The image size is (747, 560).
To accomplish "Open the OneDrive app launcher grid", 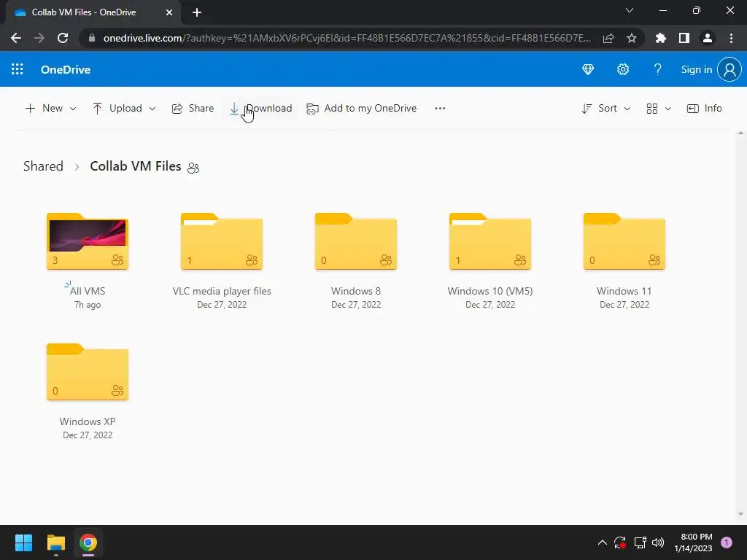I will pyautogui.click(x=18, y=69).
